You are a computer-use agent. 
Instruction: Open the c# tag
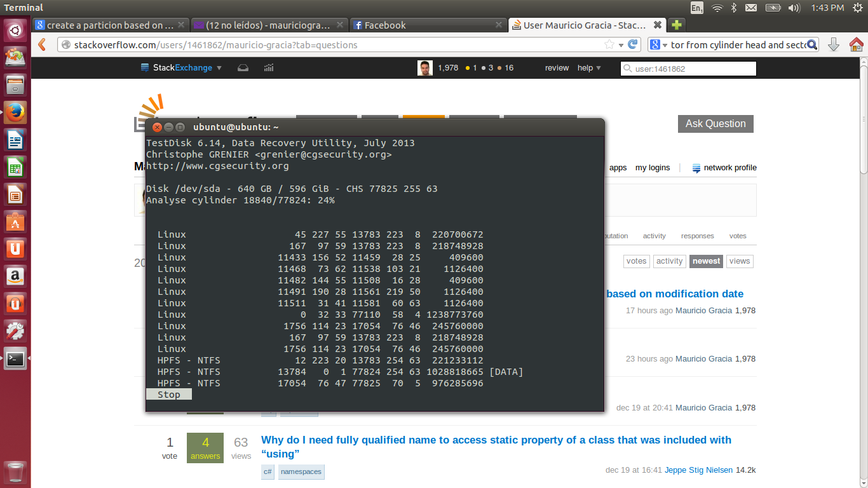pos(268,472)
